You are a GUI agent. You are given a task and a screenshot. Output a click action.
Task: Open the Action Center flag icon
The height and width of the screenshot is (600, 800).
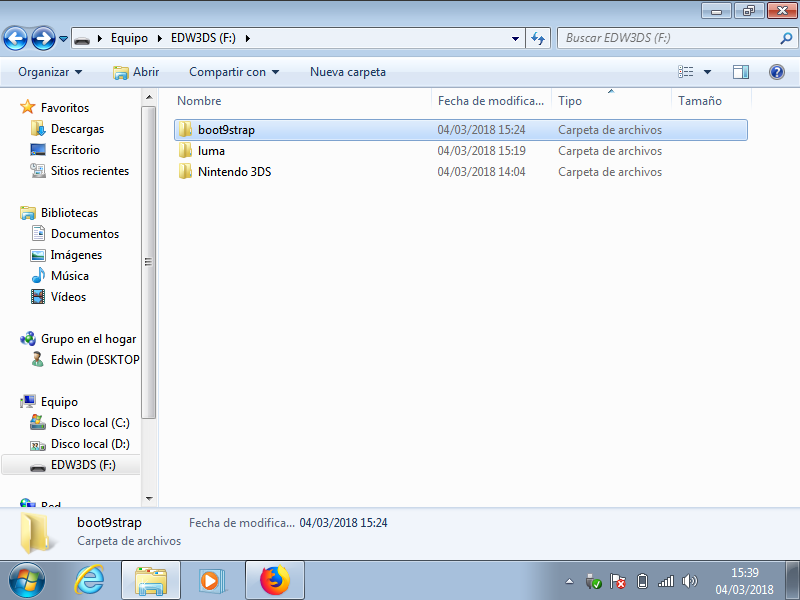(618, 581)
